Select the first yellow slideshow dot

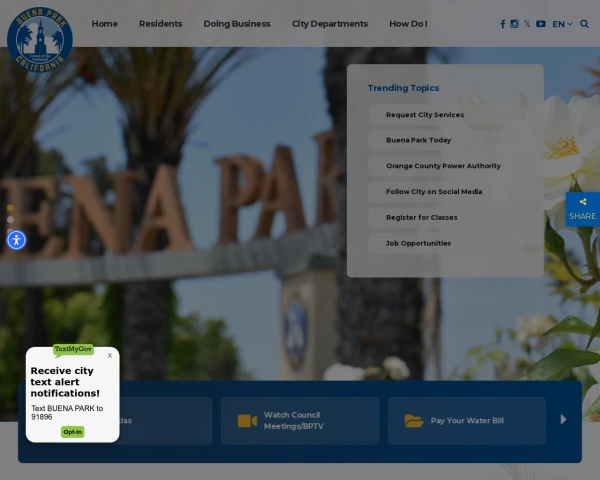coord(10,208)
